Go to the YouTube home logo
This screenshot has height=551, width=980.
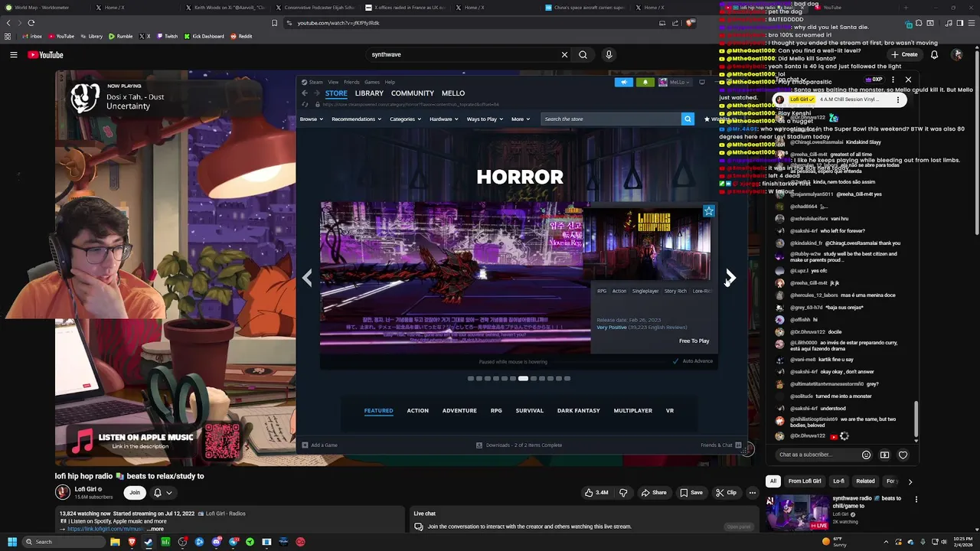click(x=45, y=54)
